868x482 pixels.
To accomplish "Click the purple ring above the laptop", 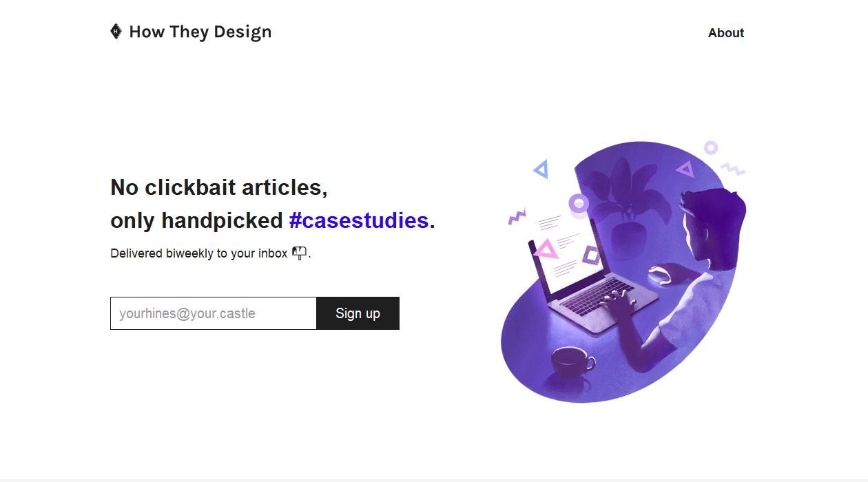I will (x=579, y=203).
